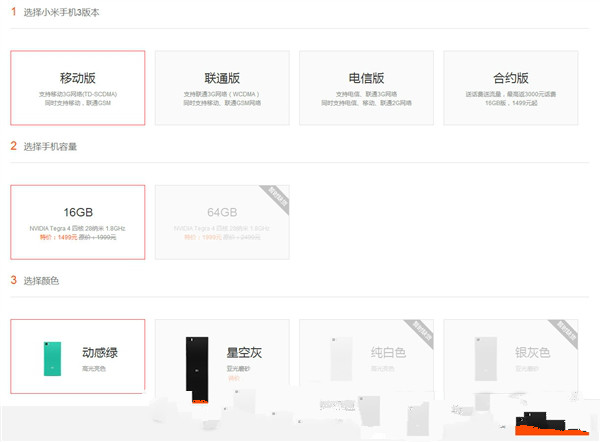
Task: Click the 选择小米手机3版本 section heading
Action: point(61,12)
